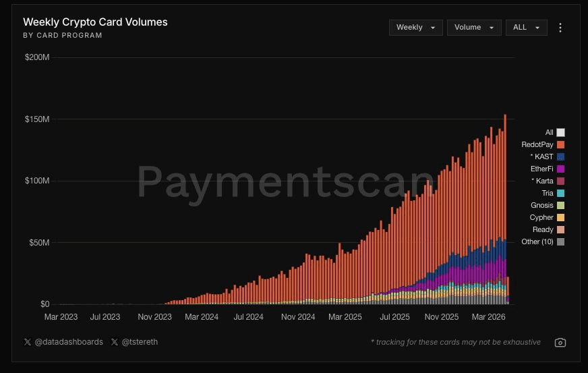The width and height of the screenshot is (588, 373).
Task: Open the @datadashboards profile link
Action: point(68,342)
